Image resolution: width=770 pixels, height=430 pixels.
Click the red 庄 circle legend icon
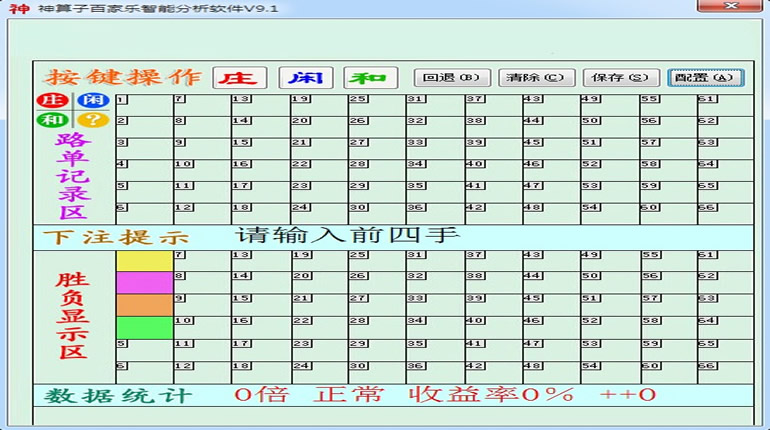tap(53, 101)
